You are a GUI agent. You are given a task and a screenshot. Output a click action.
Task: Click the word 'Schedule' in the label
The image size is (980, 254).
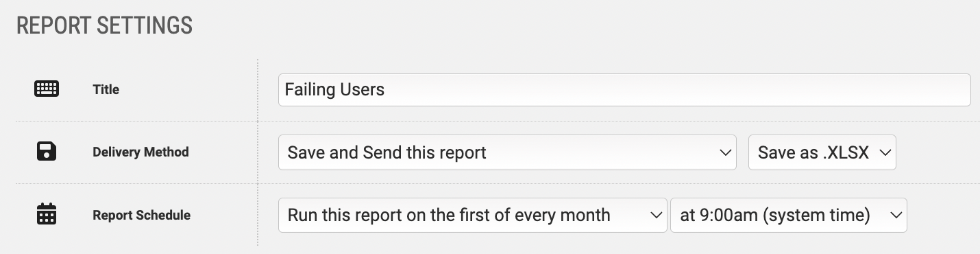[164, 215]
